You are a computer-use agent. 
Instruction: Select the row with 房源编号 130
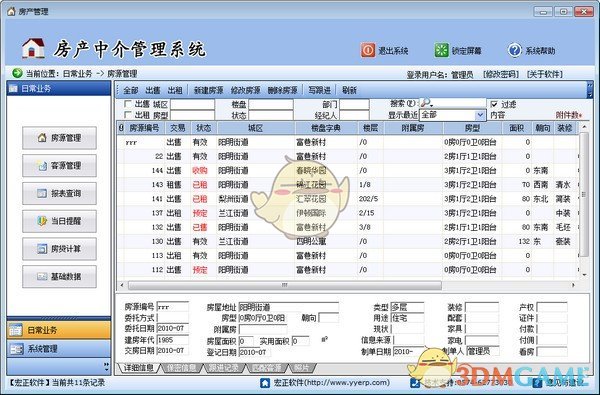point(347,242)
